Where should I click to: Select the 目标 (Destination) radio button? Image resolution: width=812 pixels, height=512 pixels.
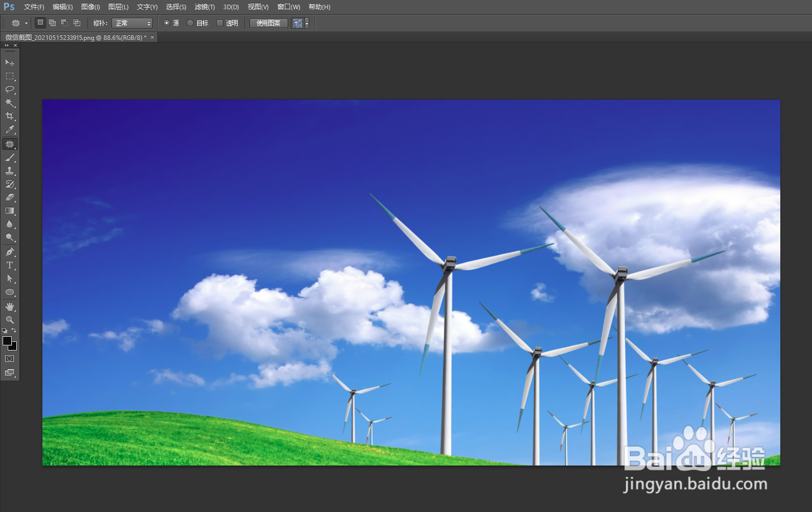pyautogui.click(x=190, y=23)
